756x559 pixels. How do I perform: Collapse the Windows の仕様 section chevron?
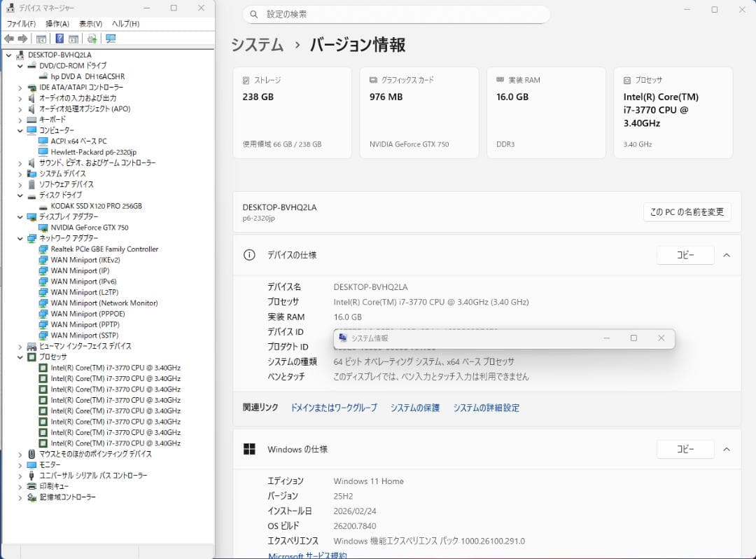tap(727, 449)
